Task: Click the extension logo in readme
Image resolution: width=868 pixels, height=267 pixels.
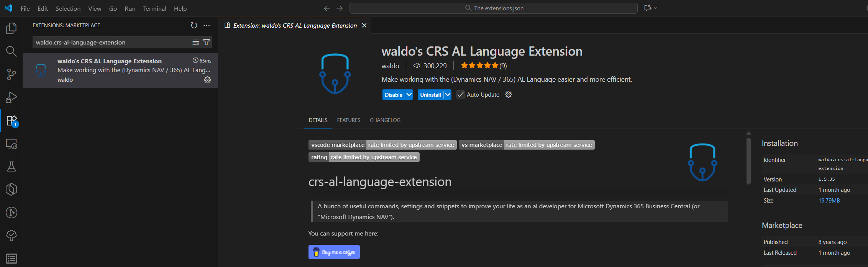Action: click(x=702, y=162)
